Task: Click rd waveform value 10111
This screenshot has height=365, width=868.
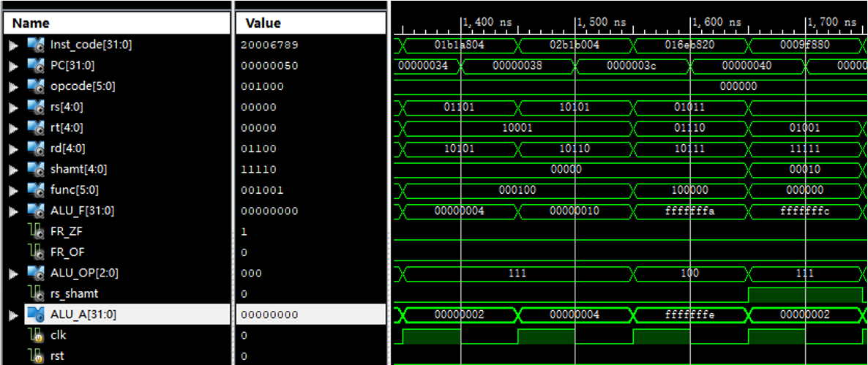Action: coord(689,148)
